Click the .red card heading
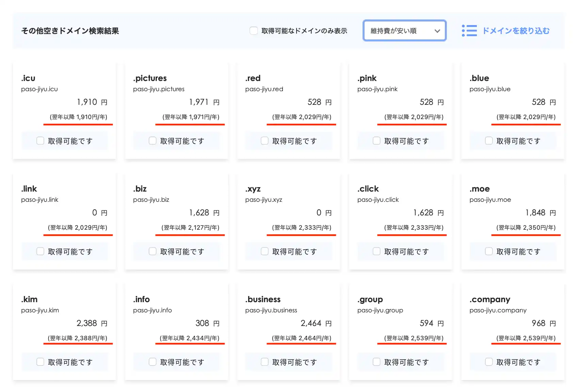 pos(253,78)
